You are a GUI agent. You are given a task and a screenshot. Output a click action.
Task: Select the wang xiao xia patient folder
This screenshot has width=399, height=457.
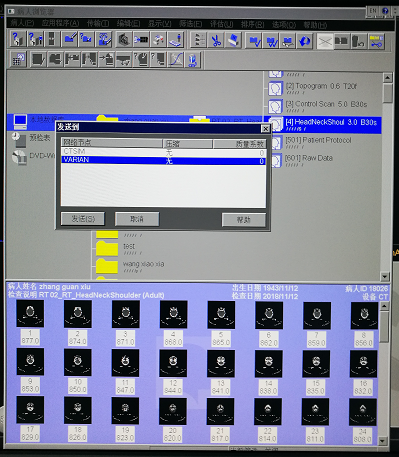tap(143, 264)
